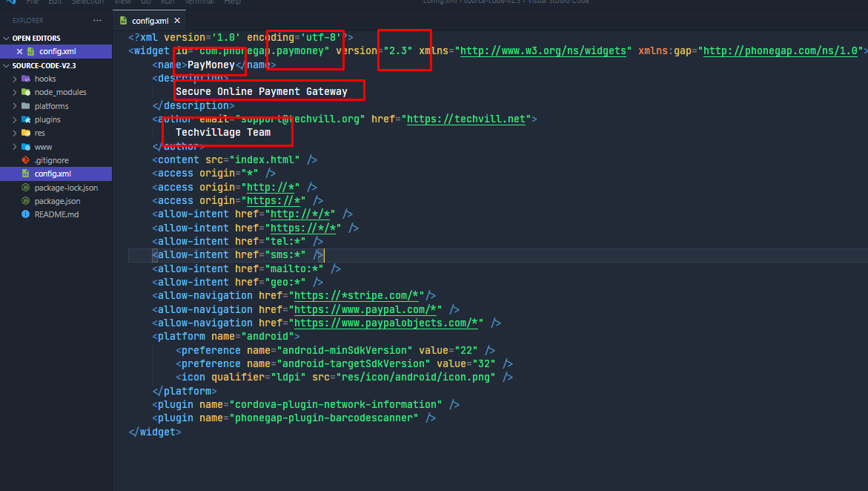Collapse the SOURCE-CODE-V2.3 root folder

point(7,65)
